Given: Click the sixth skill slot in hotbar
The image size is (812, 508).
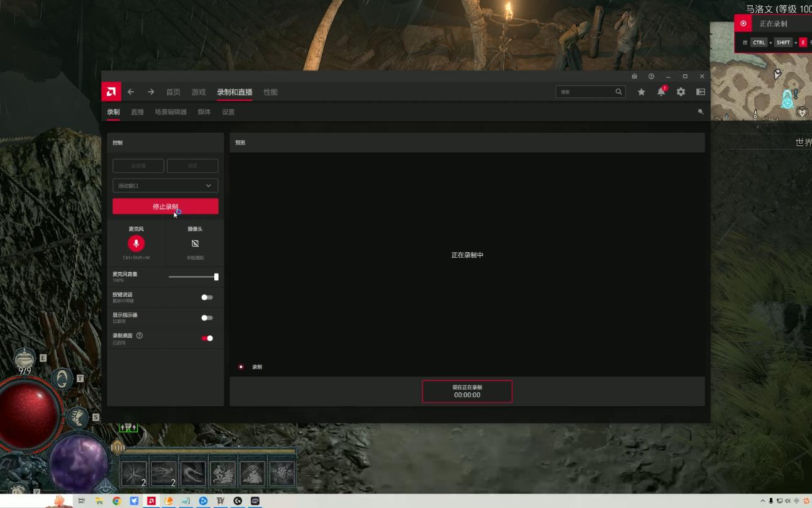Looking at the screenshot, I should tap(282, 473).
